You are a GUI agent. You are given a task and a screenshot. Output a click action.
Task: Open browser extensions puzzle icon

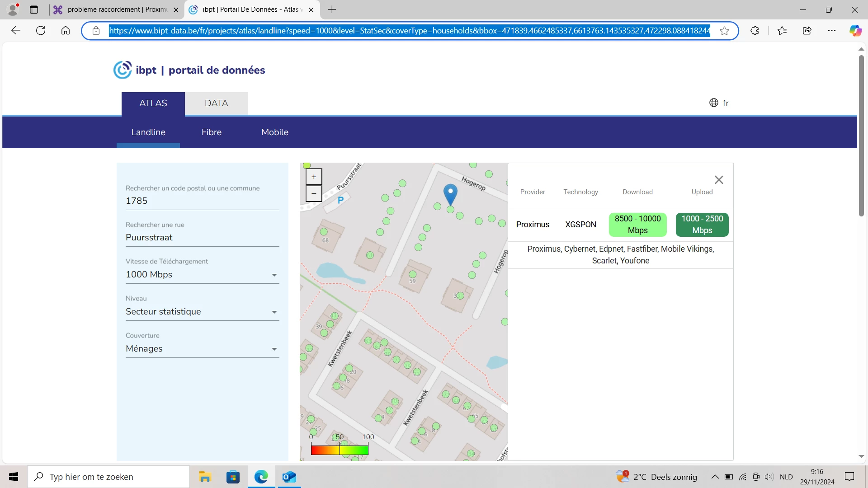click(x=755, y=31)
